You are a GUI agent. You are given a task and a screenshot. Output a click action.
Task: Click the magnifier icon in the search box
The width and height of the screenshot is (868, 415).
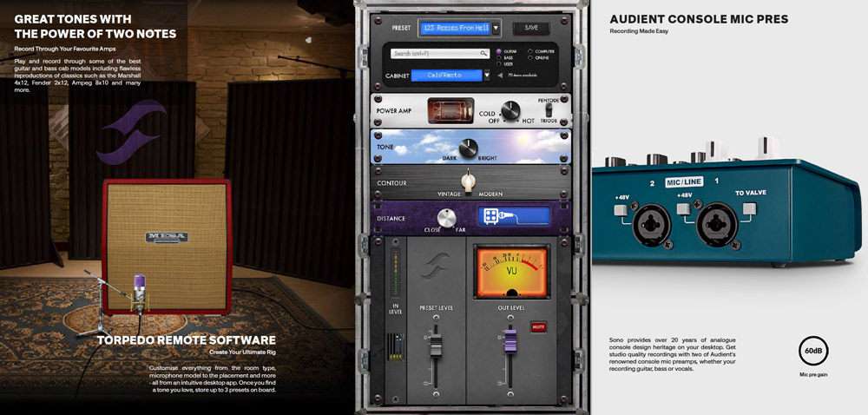tap(483, 54)
